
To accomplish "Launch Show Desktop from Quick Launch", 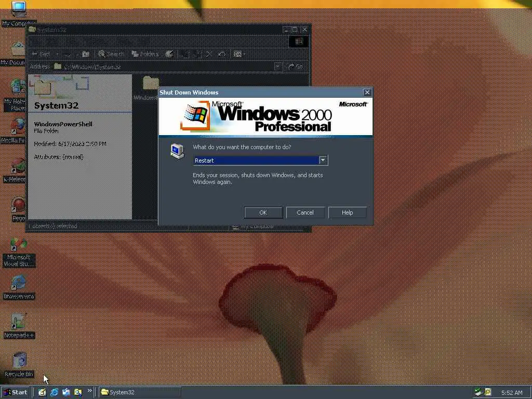I will [x=42, y=392].
